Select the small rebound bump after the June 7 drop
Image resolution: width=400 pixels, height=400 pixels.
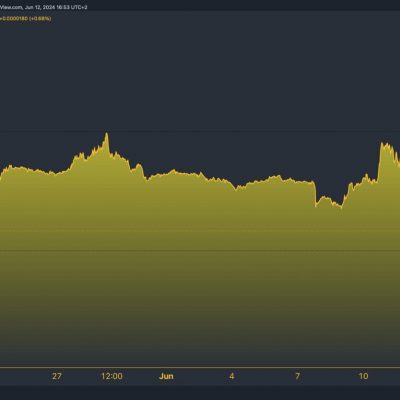[324, 198]
